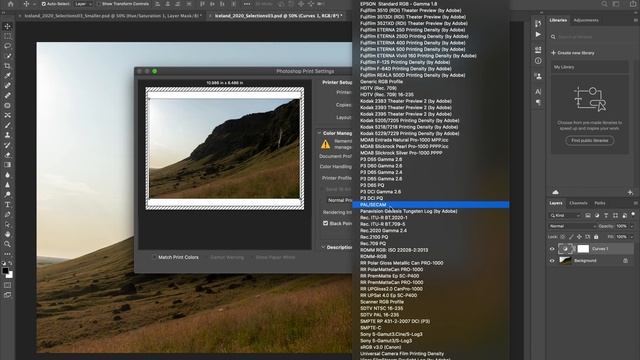640x360 pixels.
Task: Open the Properties info panel icon
Action: pos(538,61)
